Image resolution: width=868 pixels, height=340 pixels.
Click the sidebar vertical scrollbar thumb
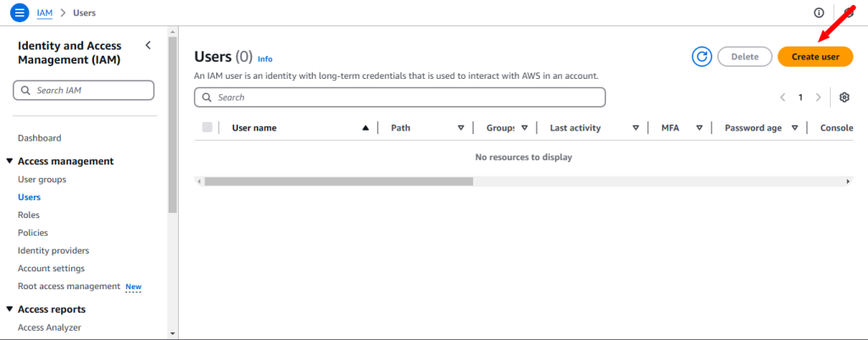click(x=173, y=125)
